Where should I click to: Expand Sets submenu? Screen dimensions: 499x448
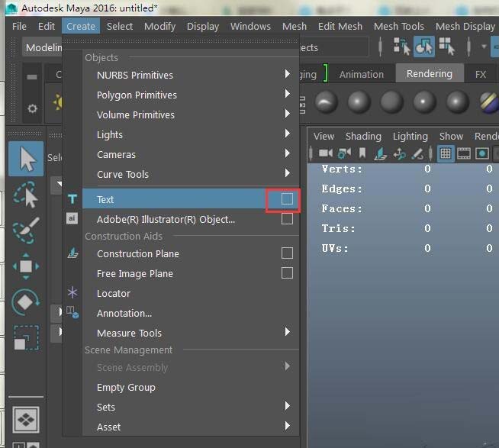[x=288, y=406]
